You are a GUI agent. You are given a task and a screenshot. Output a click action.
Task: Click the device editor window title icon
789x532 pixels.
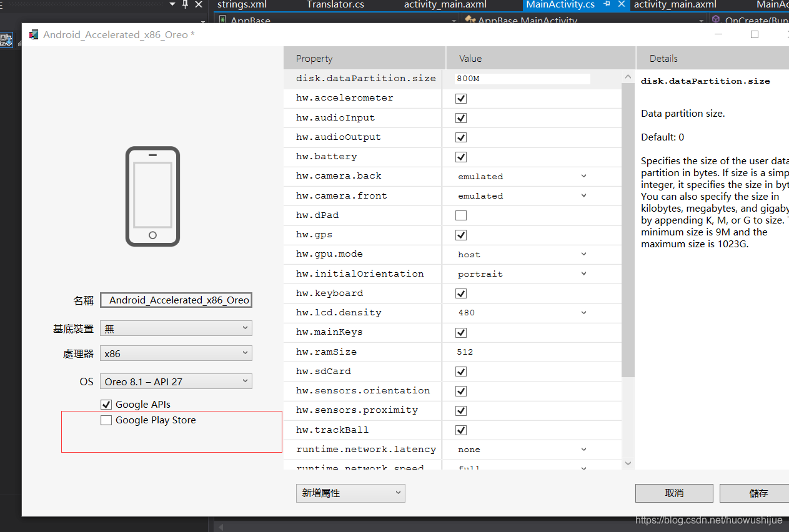[34, 34]
